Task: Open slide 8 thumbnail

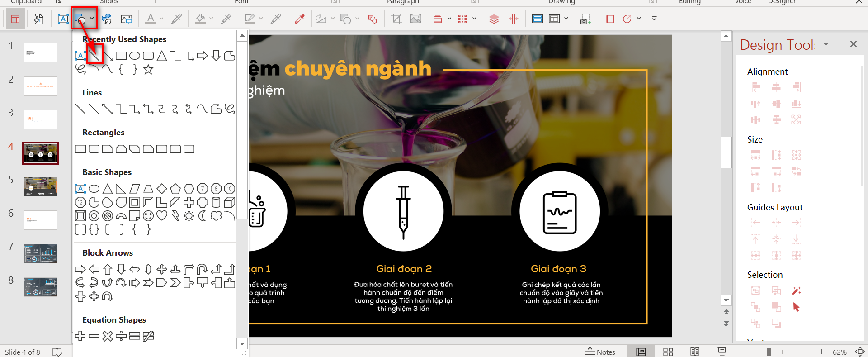Action: [41, 287]
